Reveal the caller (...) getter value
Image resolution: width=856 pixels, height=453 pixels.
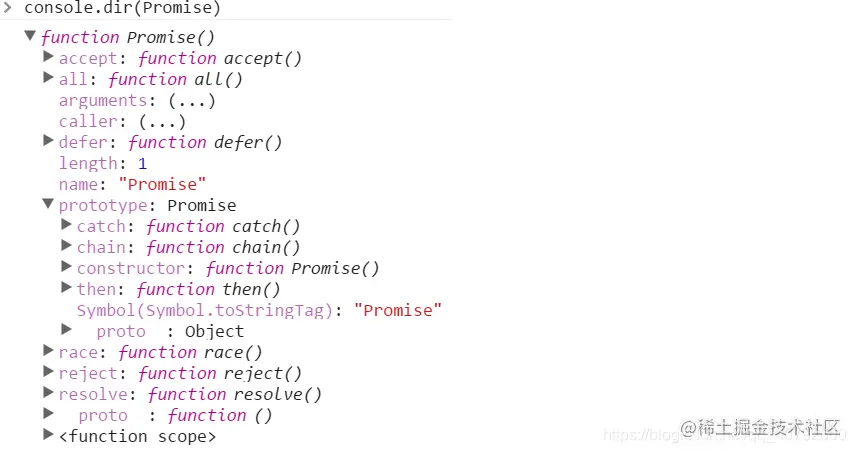[x=162, y=121]
